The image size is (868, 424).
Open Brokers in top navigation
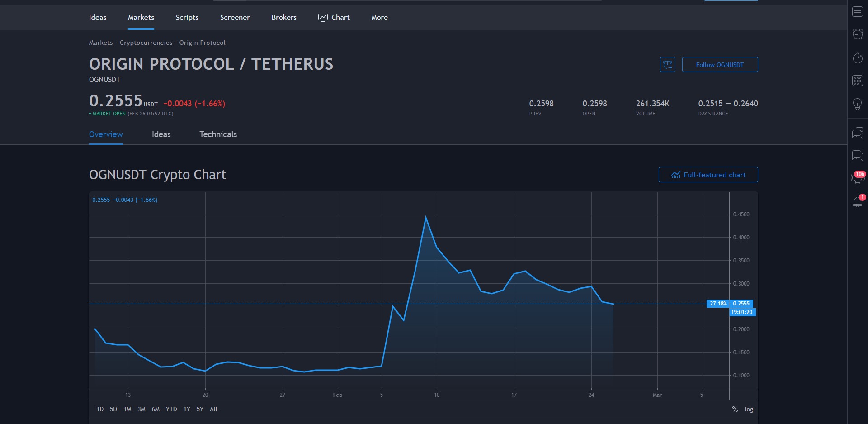[x=284, y=18]
